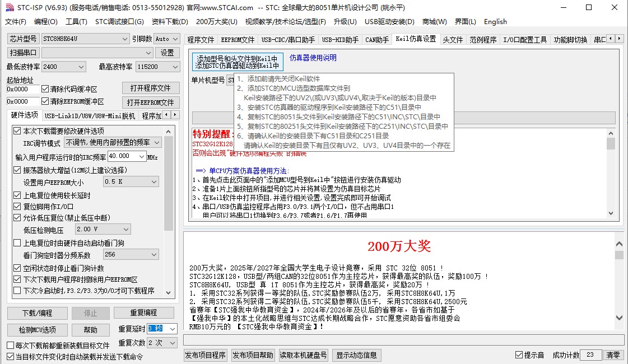Click the code start address 0x0000 field
628x364 pixels.
click(x=23, y=89)
